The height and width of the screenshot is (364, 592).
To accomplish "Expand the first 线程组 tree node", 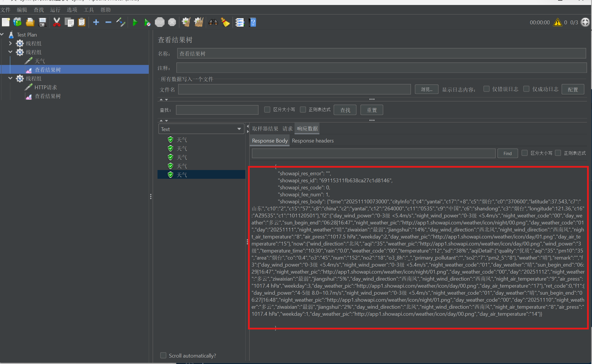I will tap(11, 43).
